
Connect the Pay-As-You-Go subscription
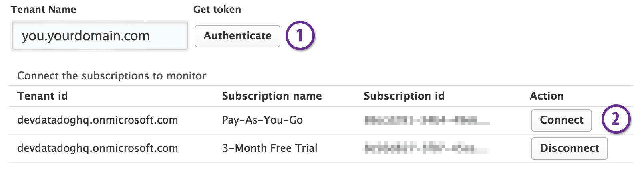click(x=561, y=120)
